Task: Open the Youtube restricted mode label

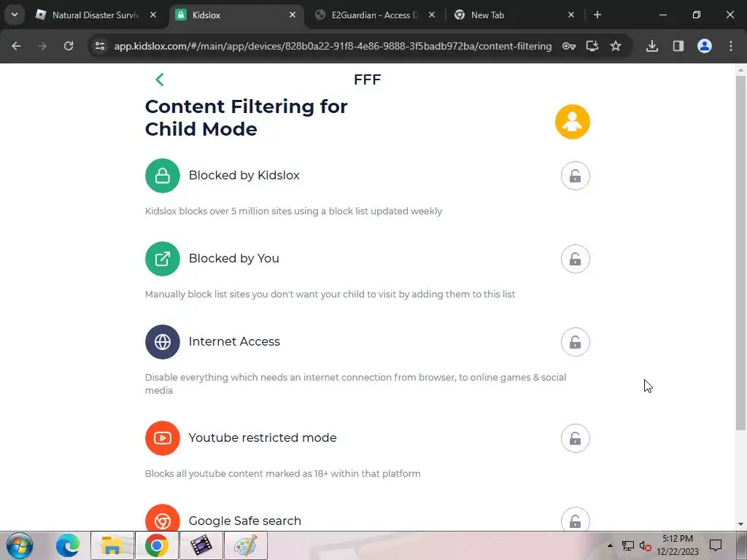Action: [x=263, y=437]
